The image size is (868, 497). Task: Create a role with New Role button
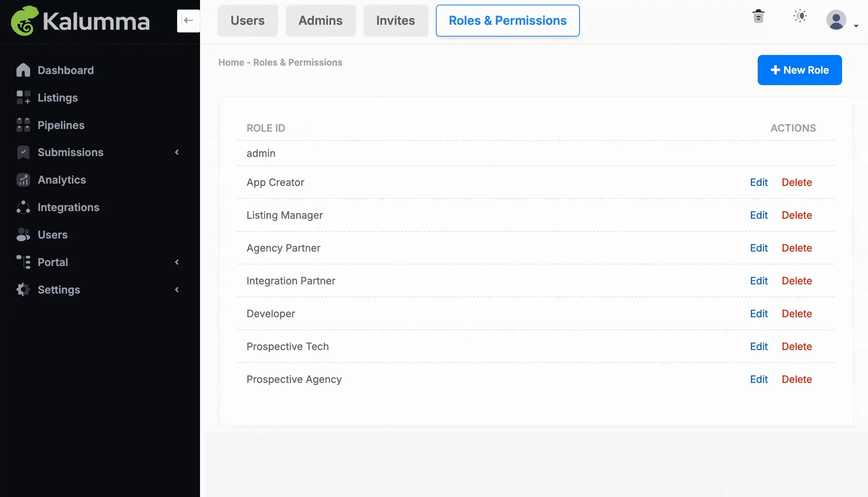coord(800,70)
